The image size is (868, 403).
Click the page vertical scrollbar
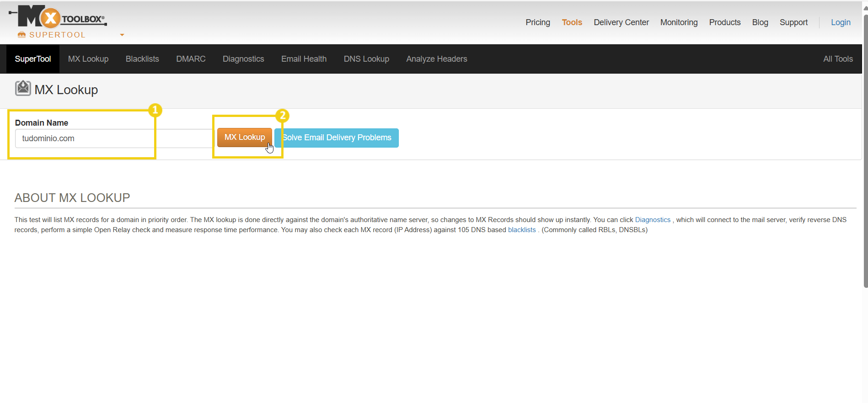(865, 151)
